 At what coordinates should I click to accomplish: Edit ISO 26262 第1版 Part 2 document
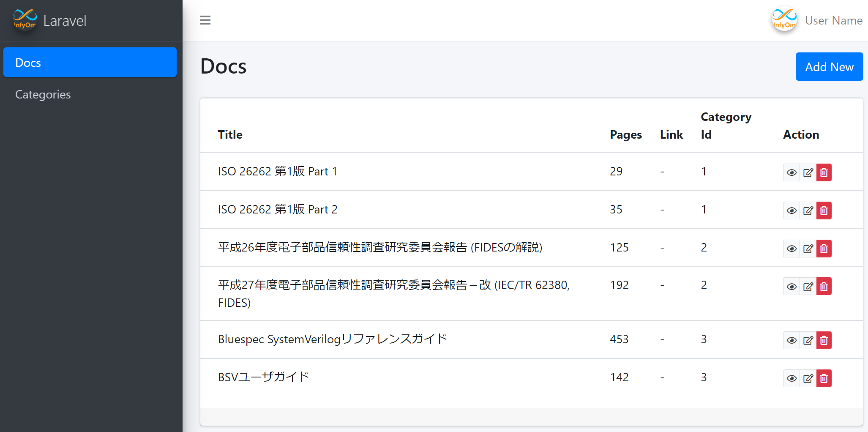(x=808, y=211)
